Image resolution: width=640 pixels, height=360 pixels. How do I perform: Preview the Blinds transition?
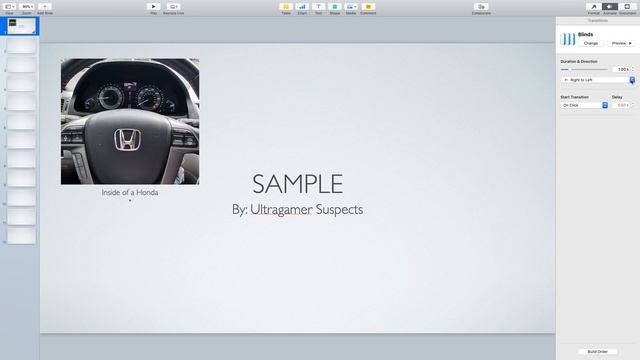point(621,43)
